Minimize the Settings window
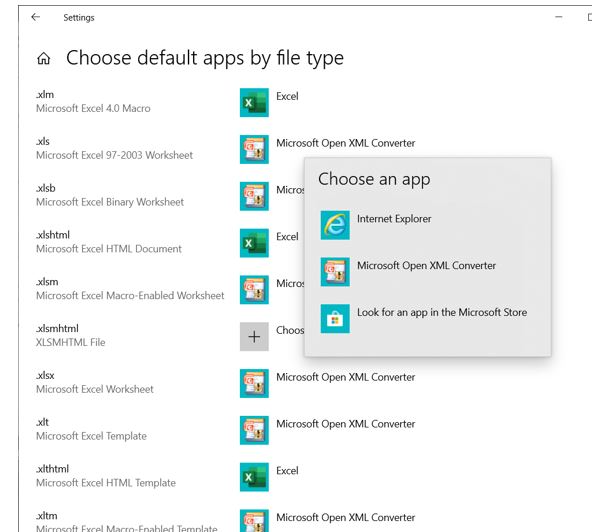This screenshot has width=592, height=532. [x=559, y=17]
